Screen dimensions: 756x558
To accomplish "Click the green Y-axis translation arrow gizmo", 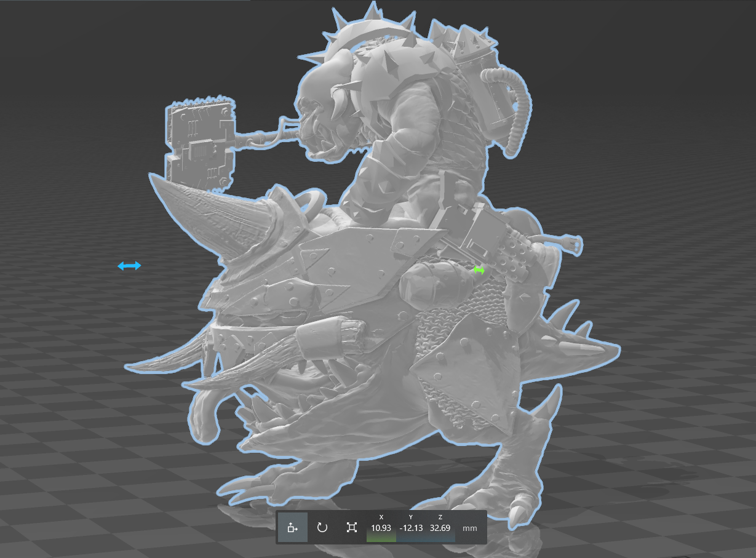I will coord(479,270).
